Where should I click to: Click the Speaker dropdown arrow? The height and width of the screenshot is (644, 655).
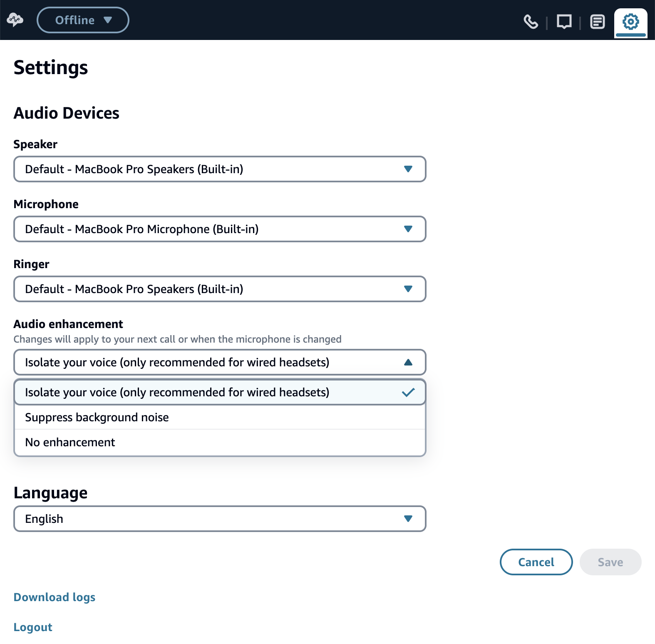pyautogui.click(x=408, y=169)
